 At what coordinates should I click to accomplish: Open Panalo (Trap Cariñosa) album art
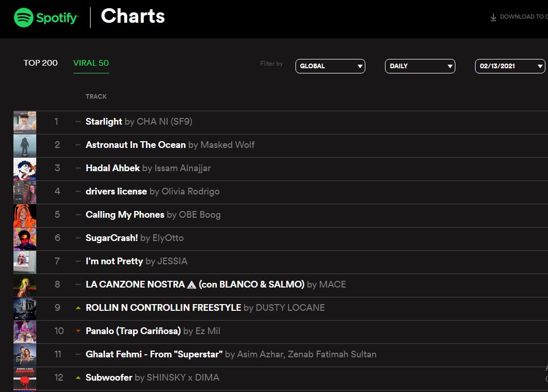(25, 332)
